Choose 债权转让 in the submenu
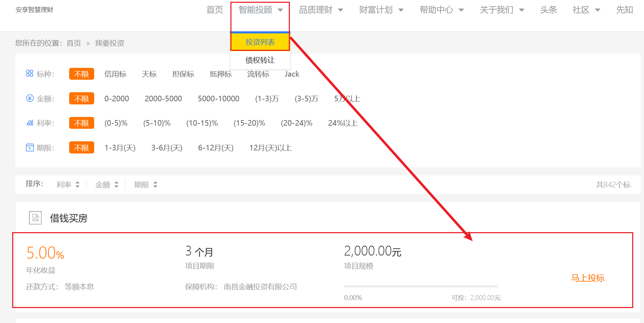The image size is (644, 323). pos(260,60)
